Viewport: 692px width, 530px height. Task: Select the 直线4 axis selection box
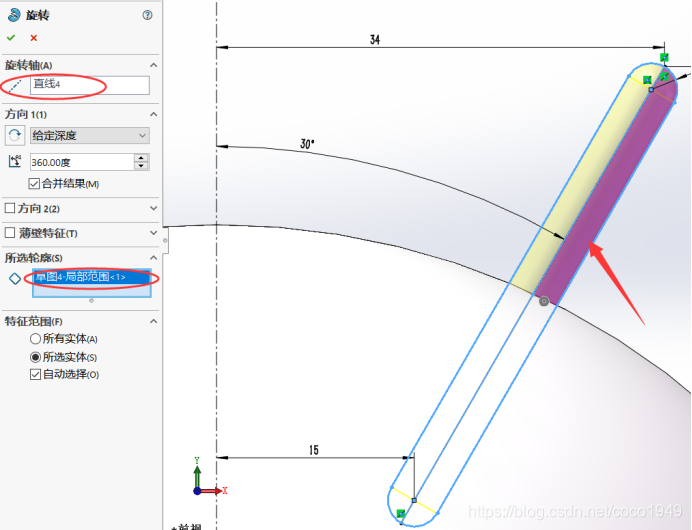point(90,85)
